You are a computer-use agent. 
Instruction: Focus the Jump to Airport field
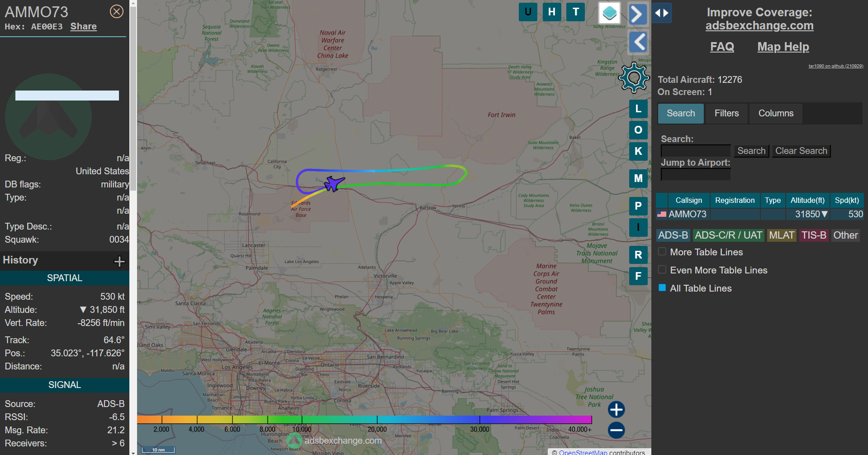click(x=696, y=174)
